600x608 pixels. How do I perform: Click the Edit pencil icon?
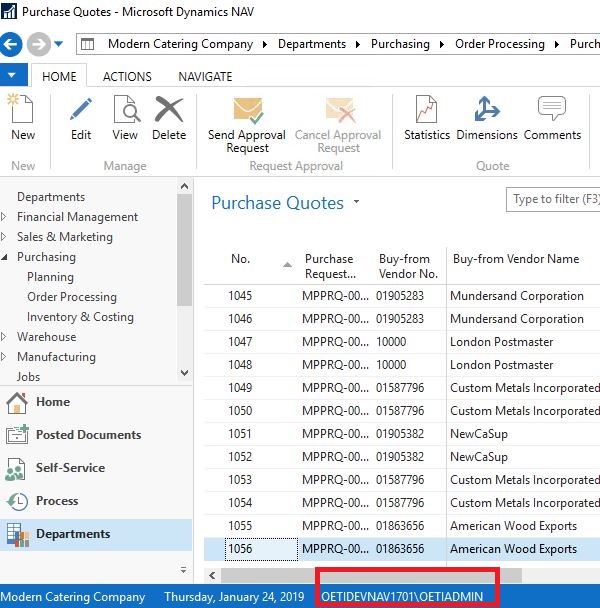[x=81, y=110]
